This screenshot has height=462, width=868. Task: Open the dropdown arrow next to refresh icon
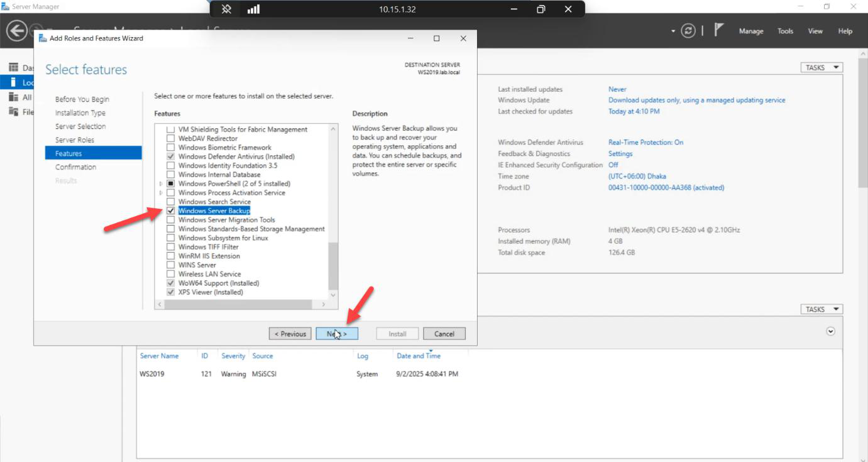coord(673,31)
